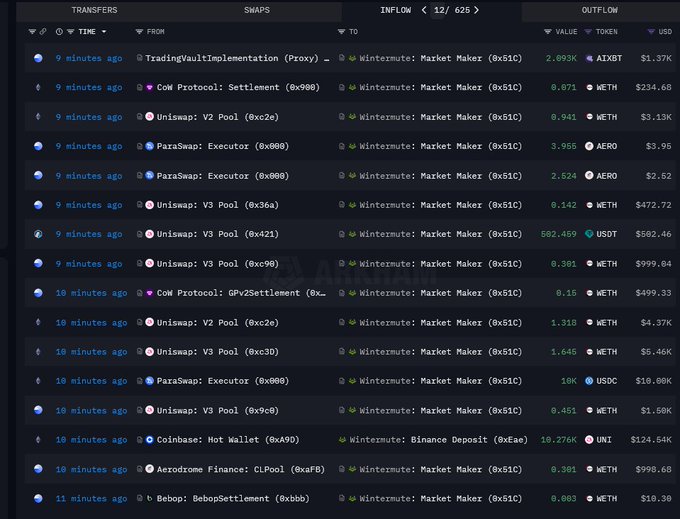Click copy icon before TradingVaultImplementation (Proxy)
This screenshot has width=680, height=519.
click(x=140, y=58)
